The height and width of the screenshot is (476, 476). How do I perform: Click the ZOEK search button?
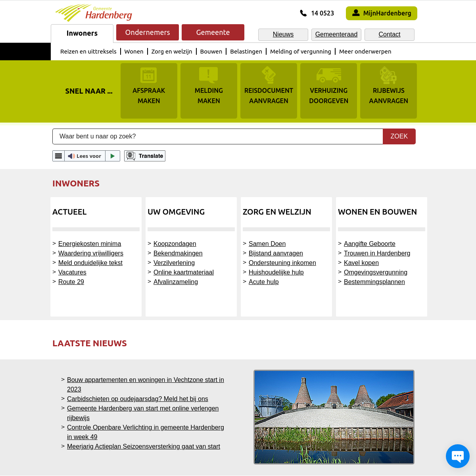[x=399, y=136]
